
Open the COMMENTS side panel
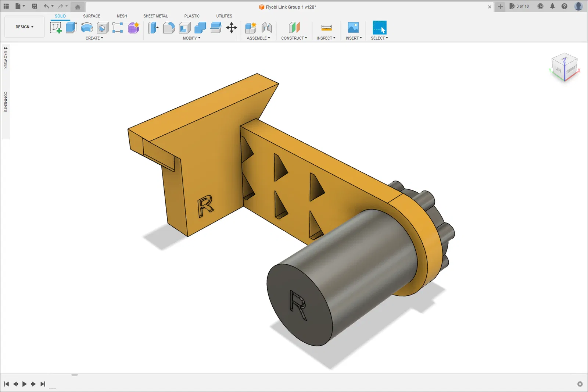6,102
